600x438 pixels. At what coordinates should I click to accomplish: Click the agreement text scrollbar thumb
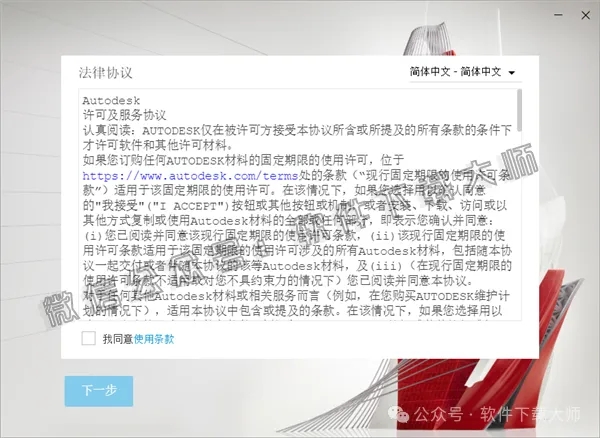pyautogui.click(x=519, y=110)
